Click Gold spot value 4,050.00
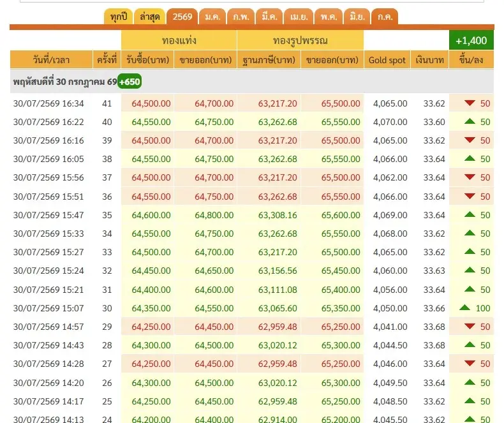The height and width of the screenshot is (423, 504). pyautogui.click(x=390, y=308)
